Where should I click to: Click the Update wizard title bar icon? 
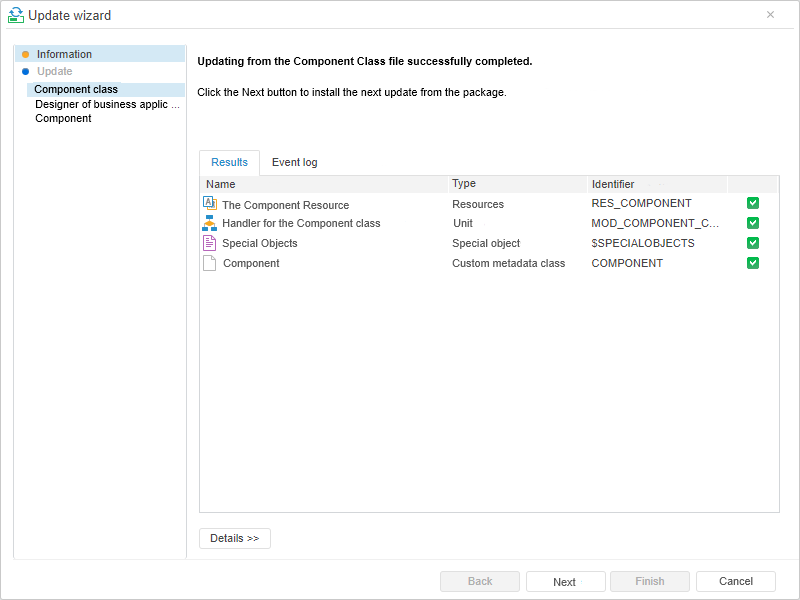tap(15, 15)
